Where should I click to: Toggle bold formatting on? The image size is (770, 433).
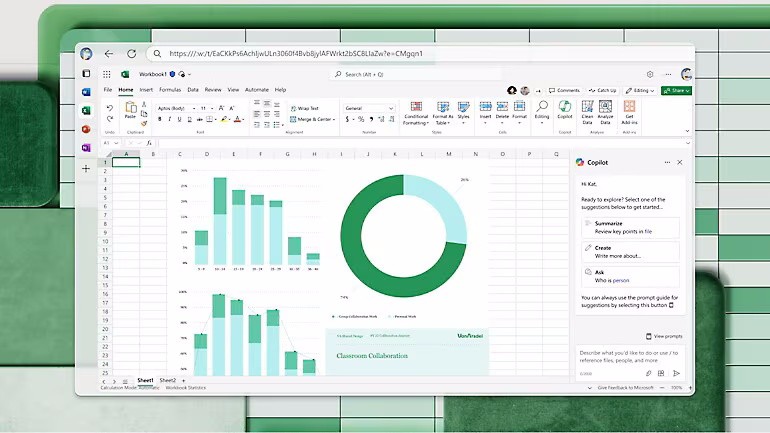(159, 119)
